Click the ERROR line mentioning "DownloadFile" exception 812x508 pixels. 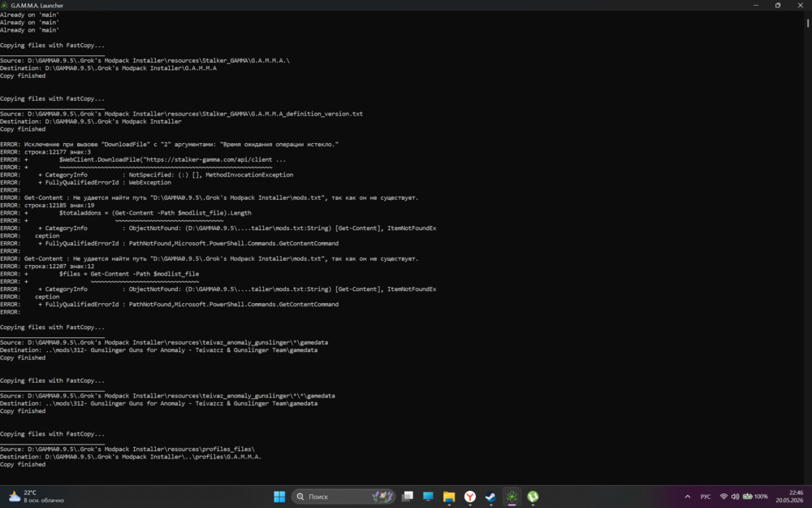[170, 145]
